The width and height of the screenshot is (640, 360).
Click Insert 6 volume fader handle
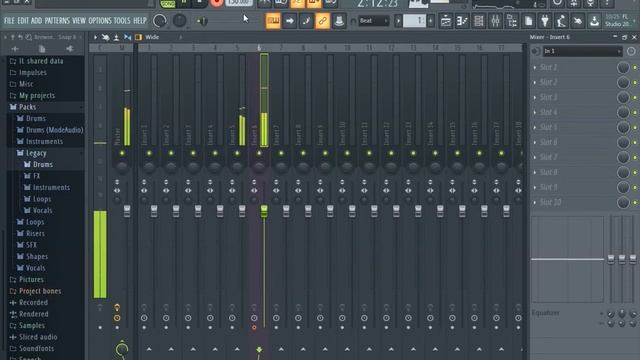point(264,211)
